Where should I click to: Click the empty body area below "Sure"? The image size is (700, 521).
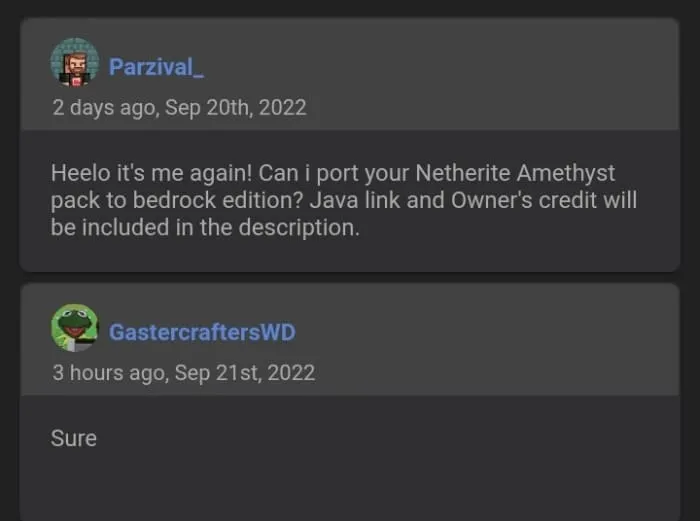pyautogui.click(x=350, y=484)
